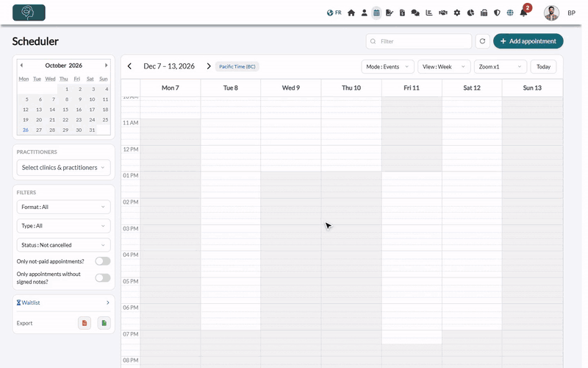Select the Fri 11 column header
The width and height of the screenshot is (588, 368).
pyautogui.click(x=412, y=88)
